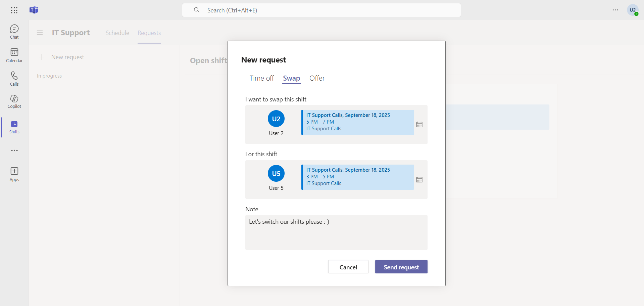
Task: Click the Microsoft Teams logo
Action: click(34, 10)
